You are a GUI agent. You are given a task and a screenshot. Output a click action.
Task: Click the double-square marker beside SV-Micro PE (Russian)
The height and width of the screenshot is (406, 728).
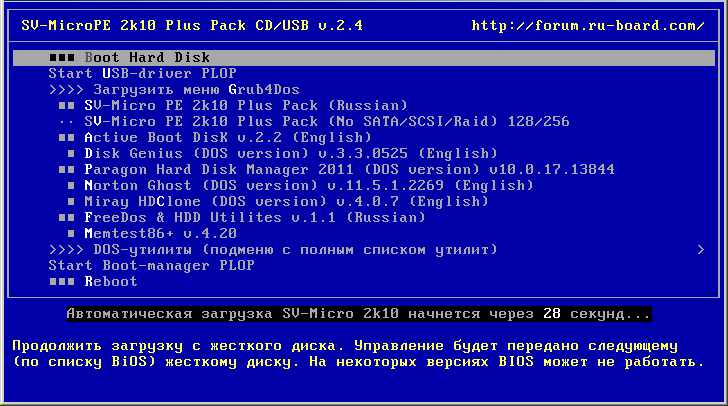click(x=66, y=105)
